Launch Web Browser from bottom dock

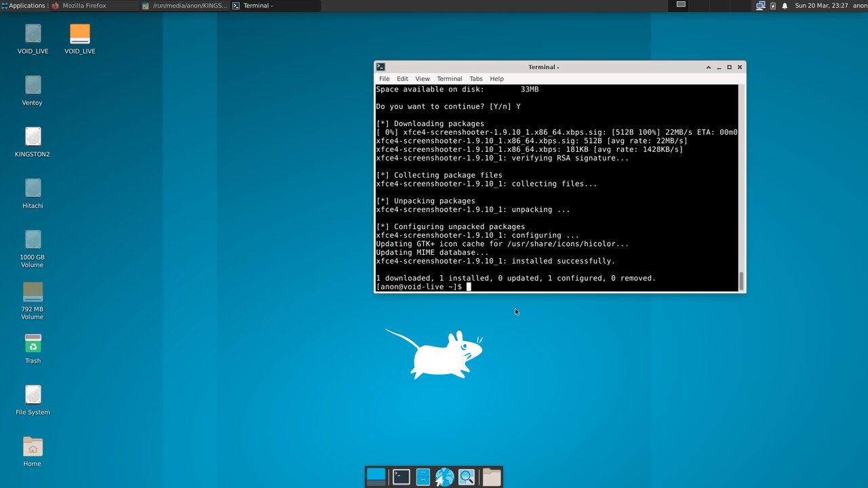click(x=445, y=477)
